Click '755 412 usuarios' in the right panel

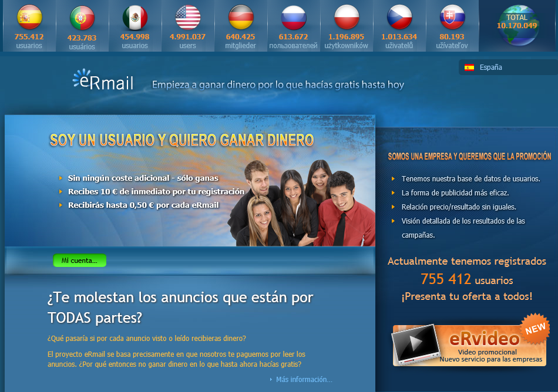[466, 279]
